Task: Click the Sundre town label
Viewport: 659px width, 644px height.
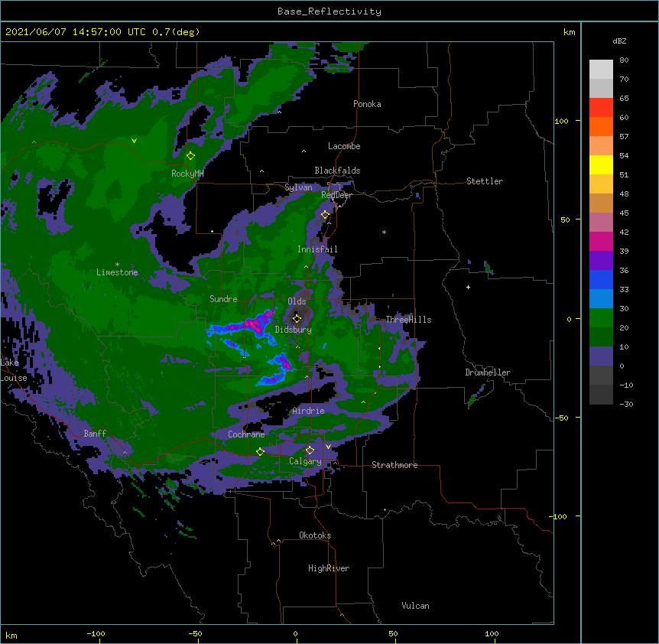Action: (x=223, y=299)
